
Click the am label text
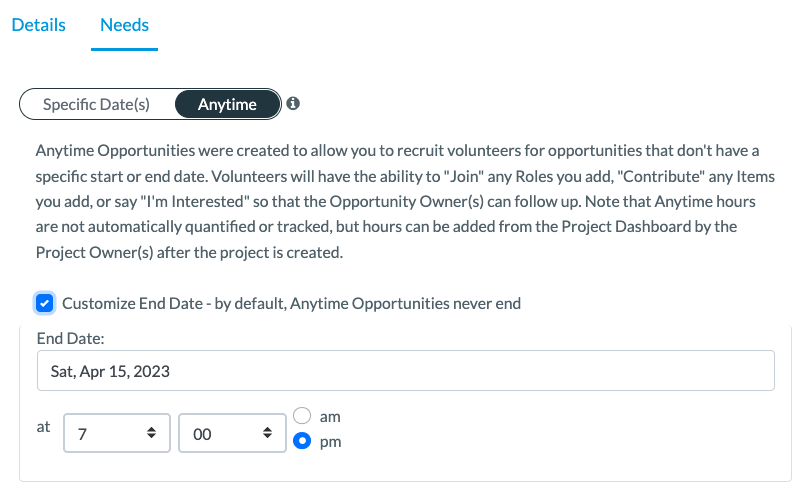coord(330,417)
